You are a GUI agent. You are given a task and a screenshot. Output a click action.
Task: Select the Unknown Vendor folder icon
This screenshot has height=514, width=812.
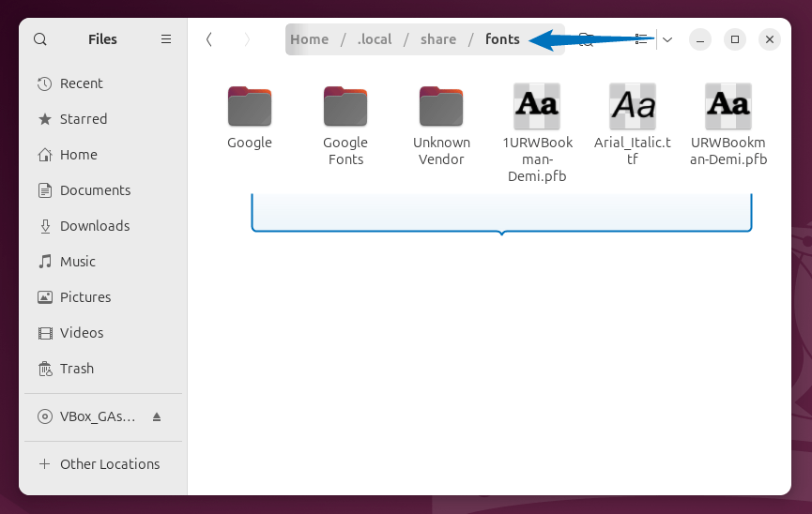coord(441,106)
